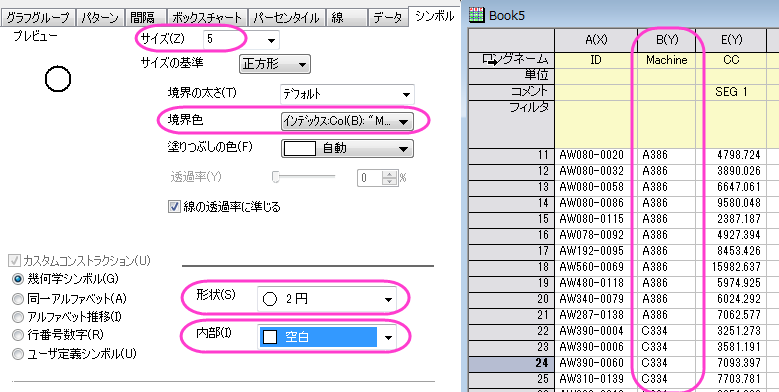Open the サイズの基準 dropdown showing 正方形
This screenshot has width=779, height=392.
point(275,64)
